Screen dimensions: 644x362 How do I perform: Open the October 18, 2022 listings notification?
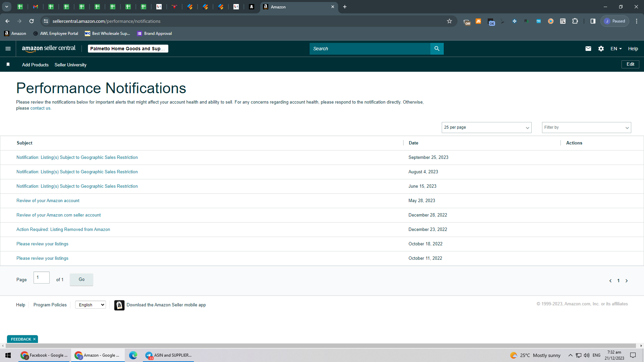(x=42, y=244)
